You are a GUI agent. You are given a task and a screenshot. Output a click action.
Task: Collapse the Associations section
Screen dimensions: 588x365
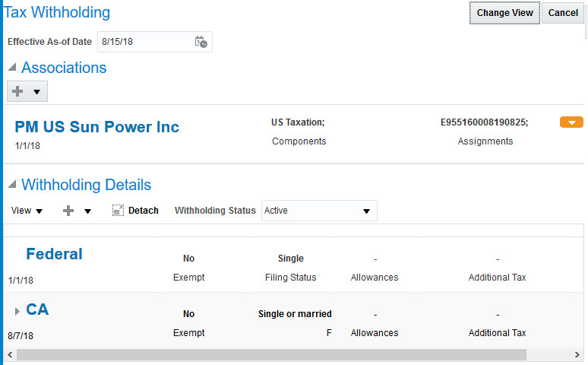(12, 68)
